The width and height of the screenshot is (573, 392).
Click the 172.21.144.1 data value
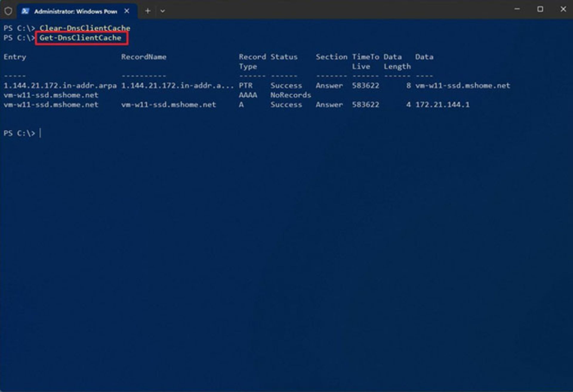(442, 105)
